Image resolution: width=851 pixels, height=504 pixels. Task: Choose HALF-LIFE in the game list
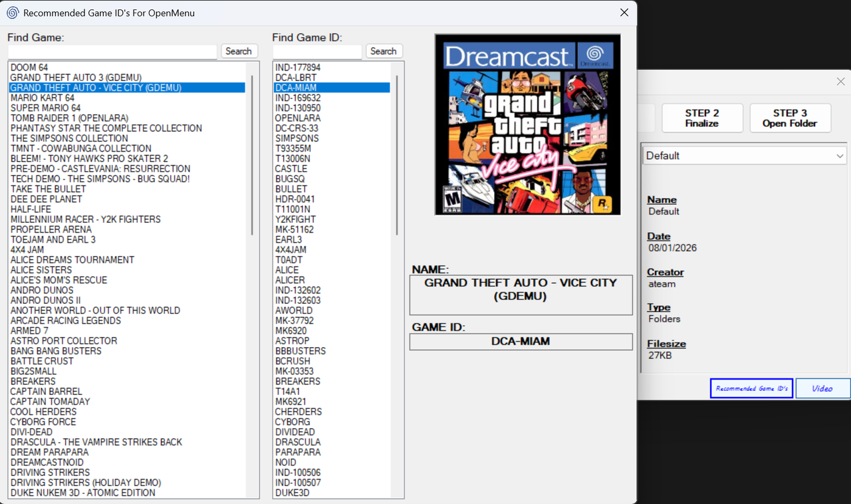(x=31, y=209)
